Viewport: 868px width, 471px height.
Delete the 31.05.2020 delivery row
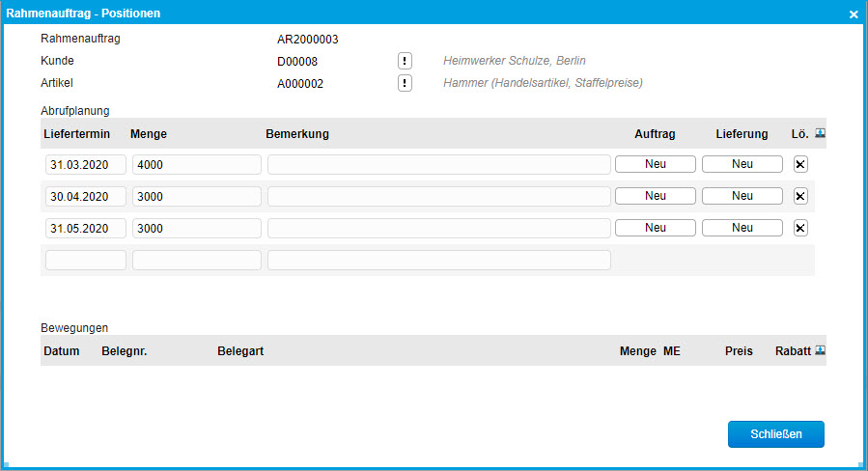(x=800, y=228)
